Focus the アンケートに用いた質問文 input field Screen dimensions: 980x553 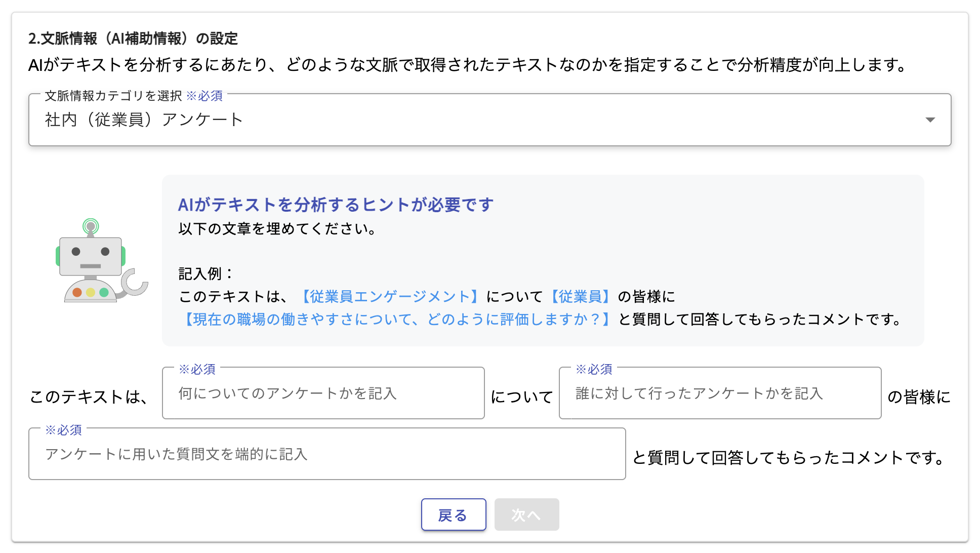[326, 454]
